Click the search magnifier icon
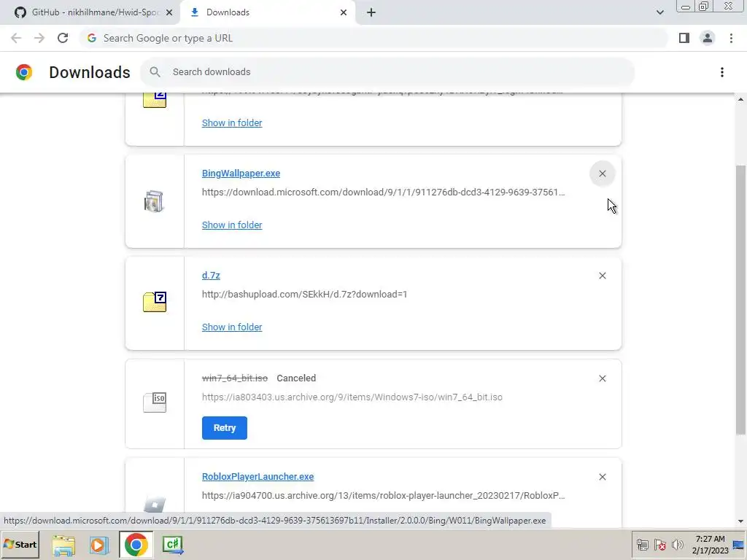 (155, 72)
